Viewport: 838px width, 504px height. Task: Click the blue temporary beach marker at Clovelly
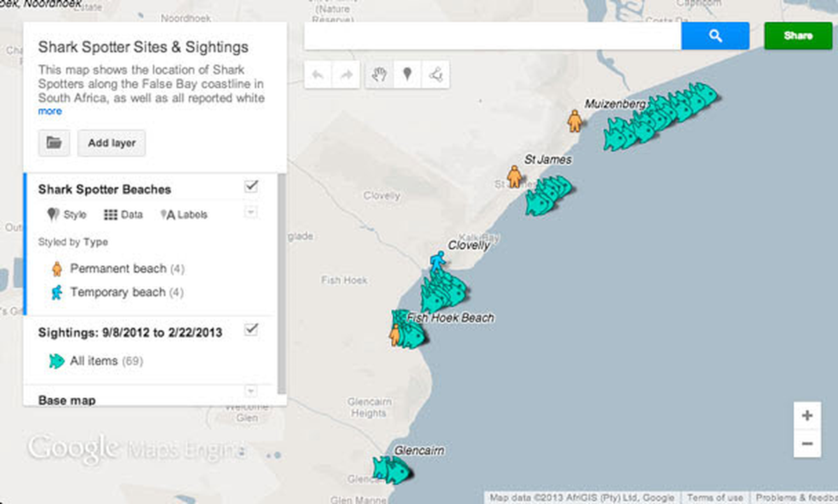pyautogui.click(x=437, y=263)
